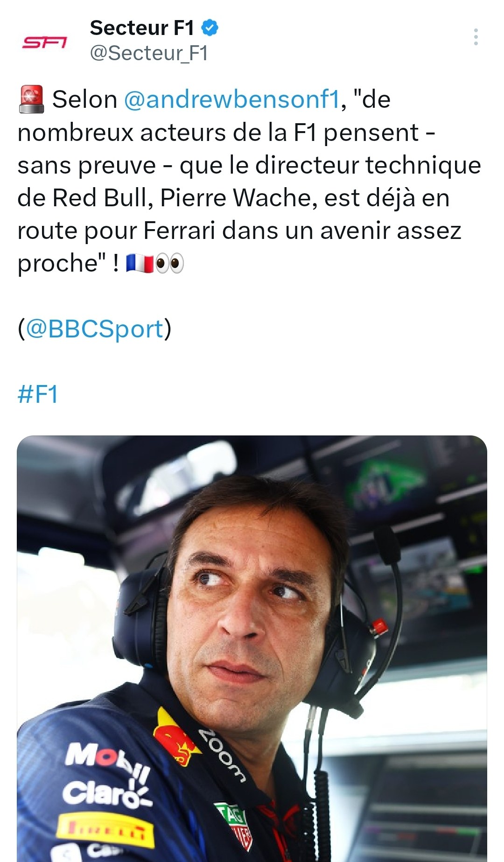
Task: Open the attached Red Bull engineer photo
Action: click(x=252, y=648)
